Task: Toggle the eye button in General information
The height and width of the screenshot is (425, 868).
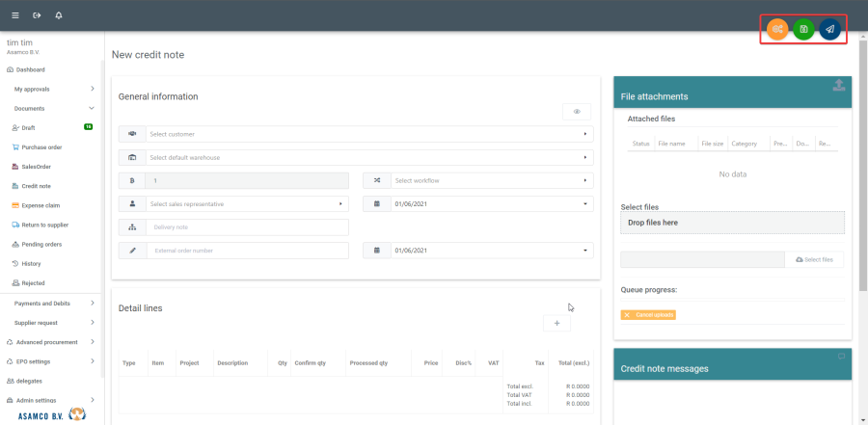Action: point(577,112)
